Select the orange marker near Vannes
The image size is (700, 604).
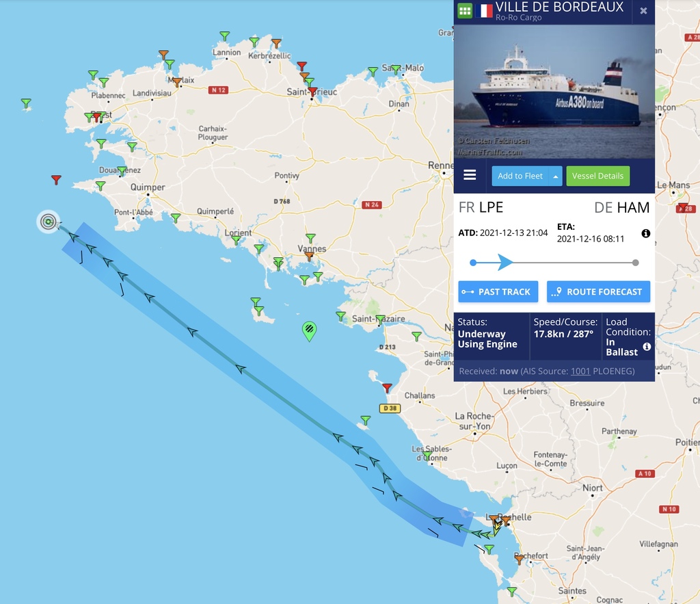coord(309,256)
